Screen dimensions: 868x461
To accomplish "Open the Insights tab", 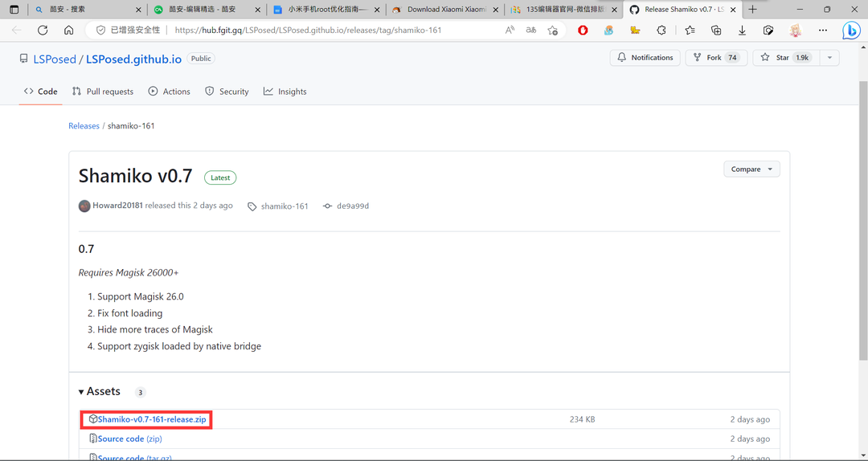I will tap(285, 92).
